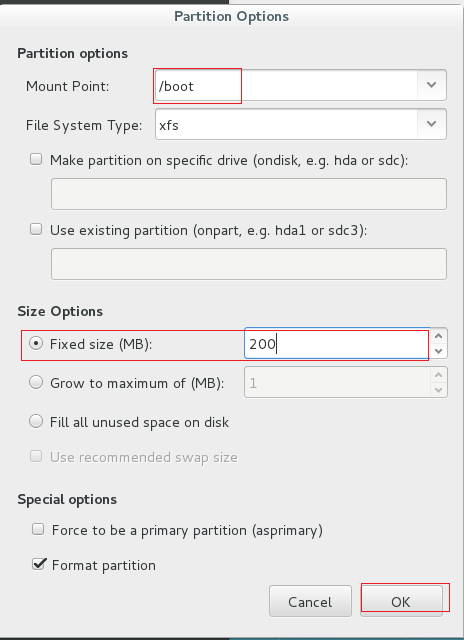Open the Mount Point dropdown arrow

(431, 85)
